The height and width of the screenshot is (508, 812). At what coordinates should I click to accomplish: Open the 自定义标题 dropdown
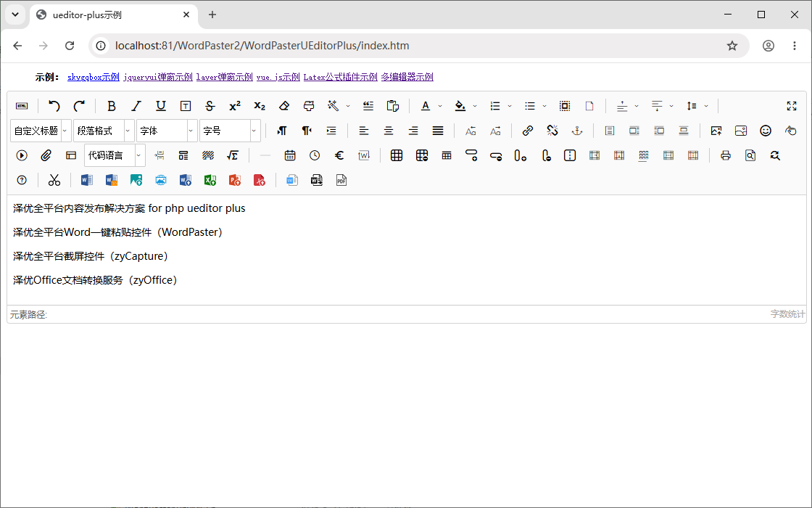[41, 131]
